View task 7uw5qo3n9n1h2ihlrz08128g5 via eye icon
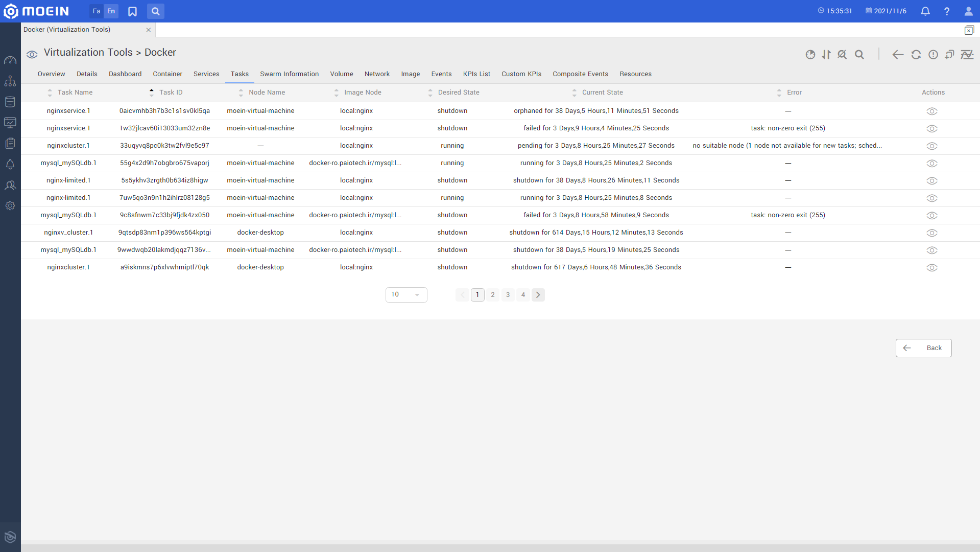980x552 pixels. [x=932, y=198]
